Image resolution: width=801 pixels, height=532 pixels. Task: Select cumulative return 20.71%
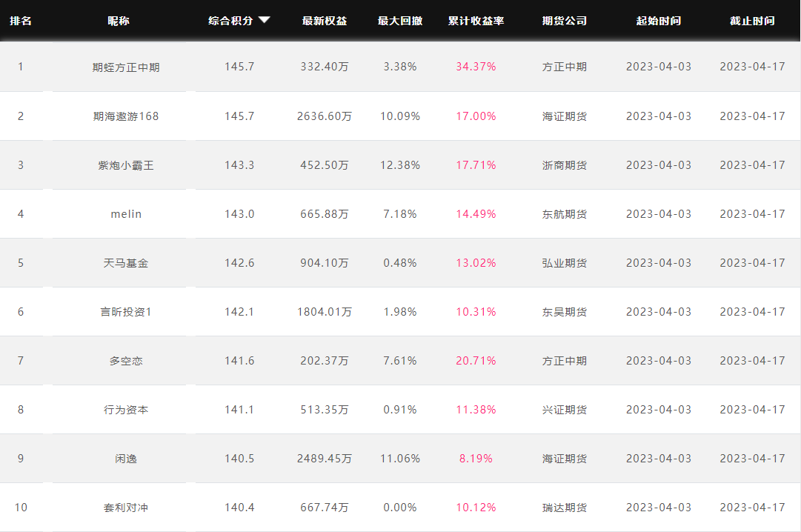tap(476, 361)
